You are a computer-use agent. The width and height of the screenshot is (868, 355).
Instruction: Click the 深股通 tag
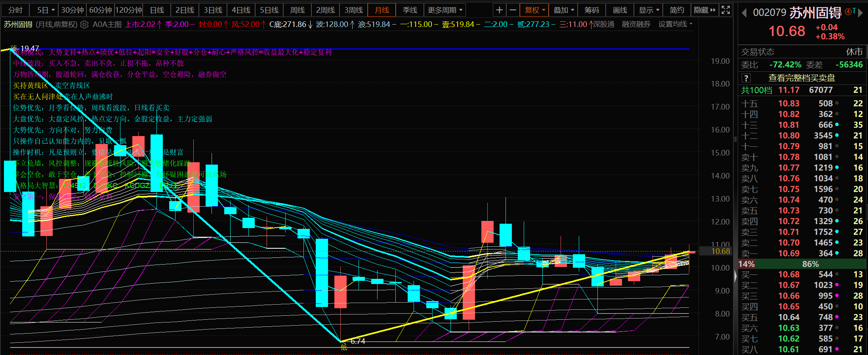click(604, 24)
